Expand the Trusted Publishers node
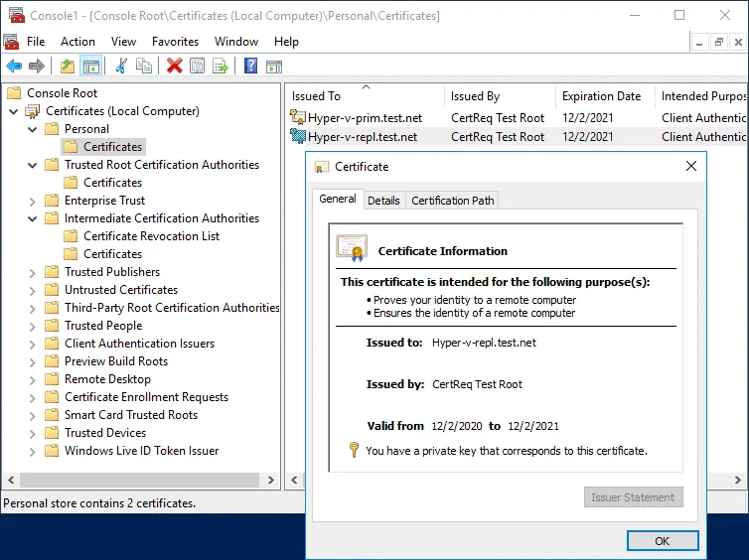This screenshot has height=560, width=749. point(33,272)
